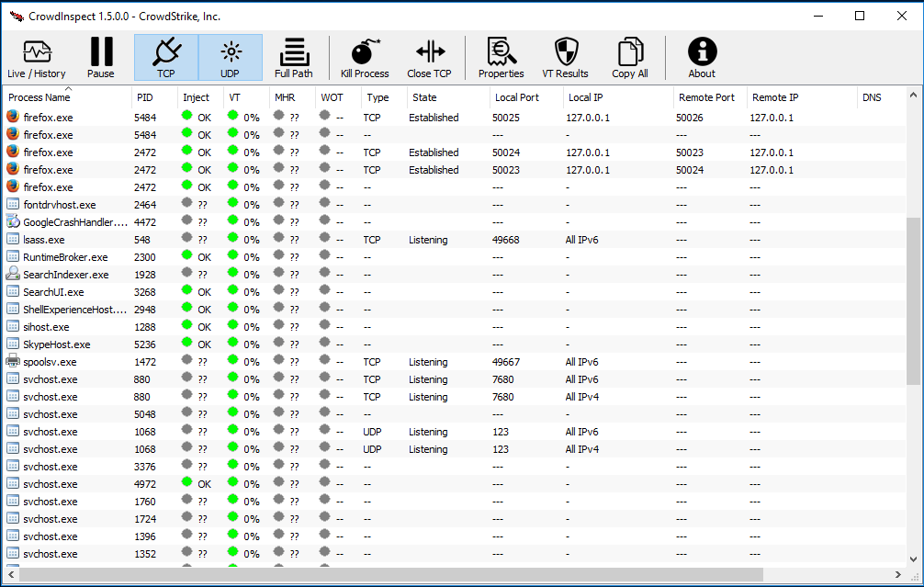
Task: Copy All entries to clipboard
Action: pos(630,58)
